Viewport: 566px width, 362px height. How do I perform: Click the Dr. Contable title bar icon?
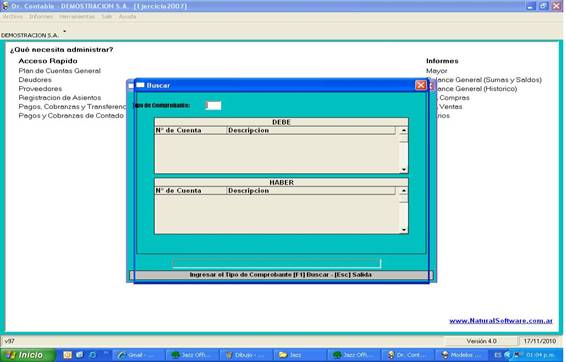[x=5, y=6]
